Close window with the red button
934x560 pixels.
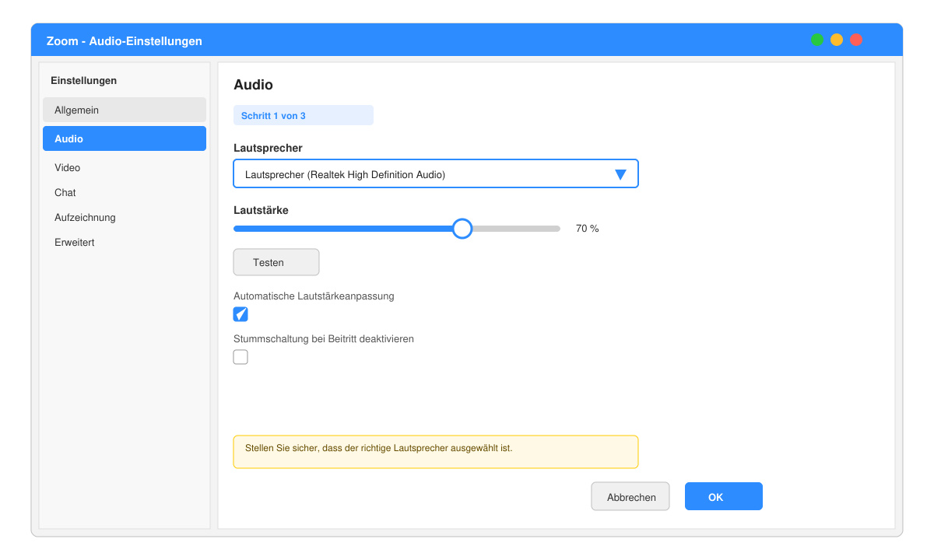[856, 40]
